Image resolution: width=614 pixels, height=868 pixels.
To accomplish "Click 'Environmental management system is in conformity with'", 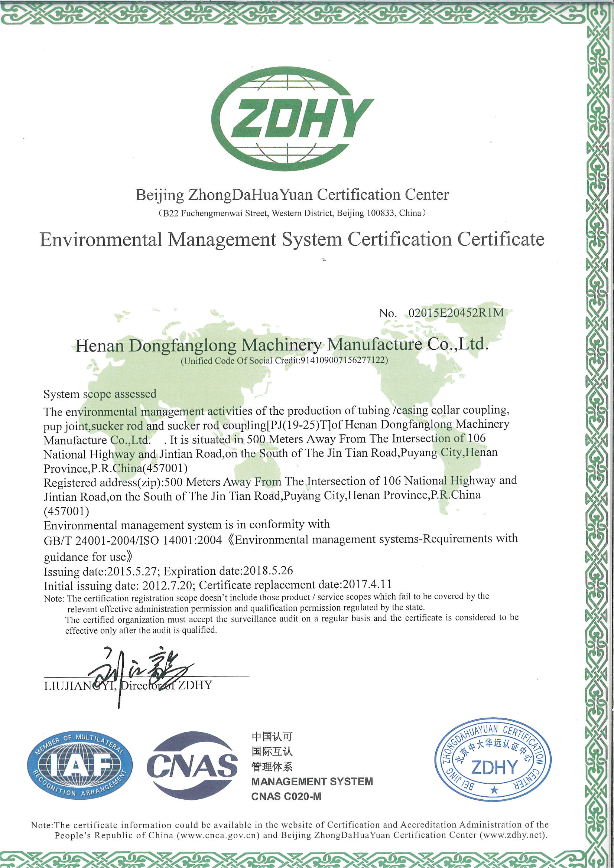I will click(187, 525).
